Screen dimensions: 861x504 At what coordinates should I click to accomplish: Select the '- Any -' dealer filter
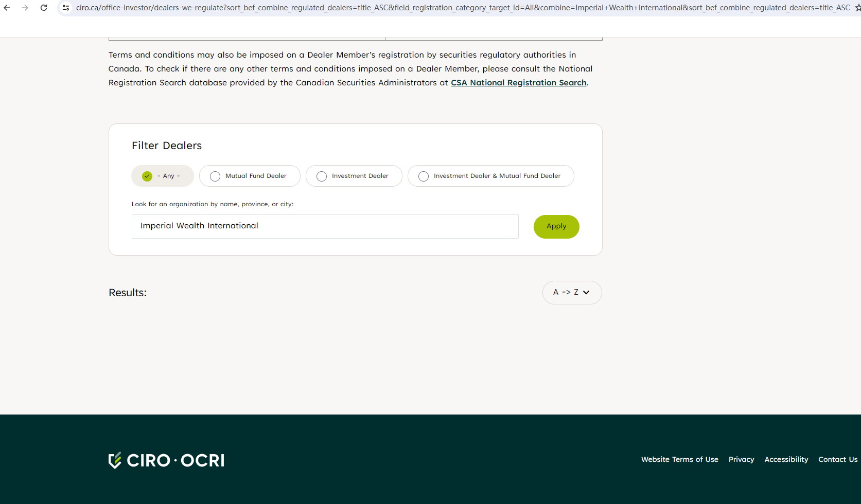click(x=163, y=176)
